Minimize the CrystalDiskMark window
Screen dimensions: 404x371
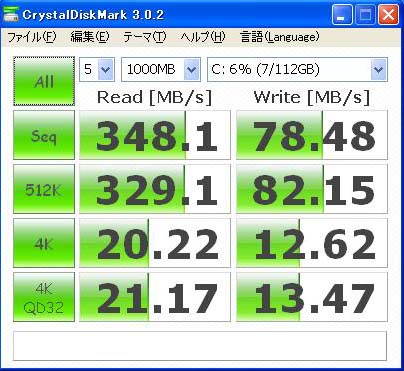click(x=342, y=15)
